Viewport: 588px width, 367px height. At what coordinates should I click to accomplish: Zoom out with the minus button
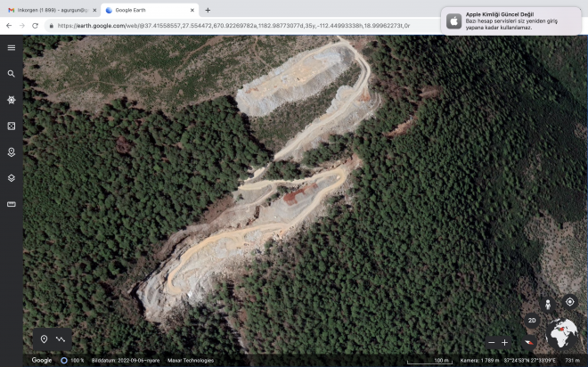click(491, 342)
